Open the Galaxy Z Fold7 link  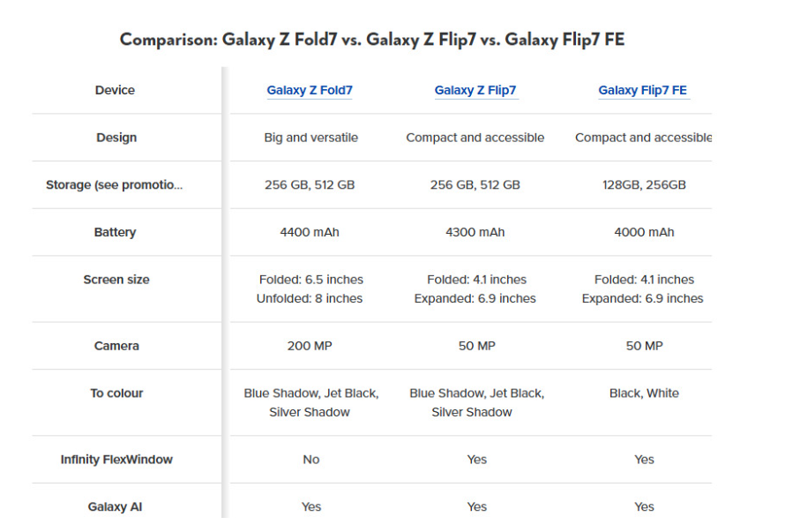click(x=310, y=90)
